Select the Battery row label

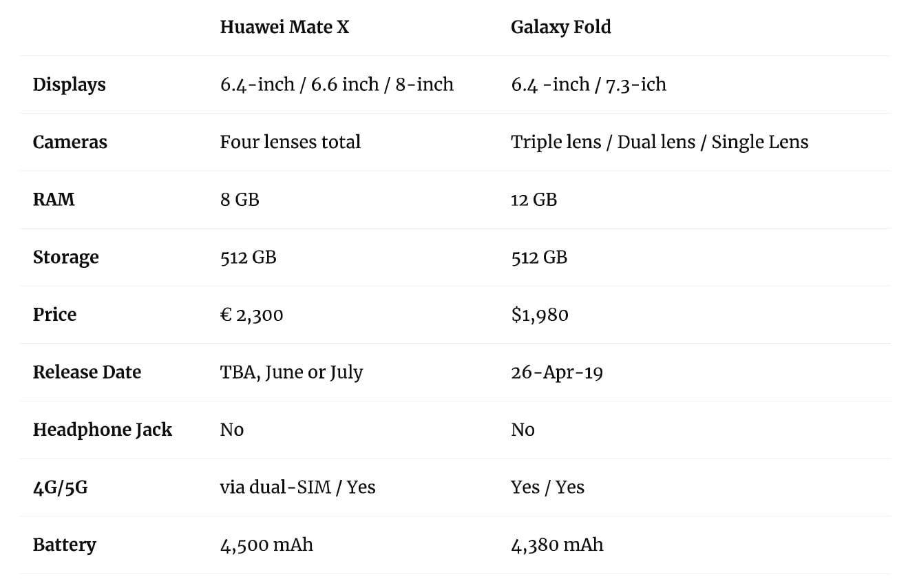coord(64,545)
